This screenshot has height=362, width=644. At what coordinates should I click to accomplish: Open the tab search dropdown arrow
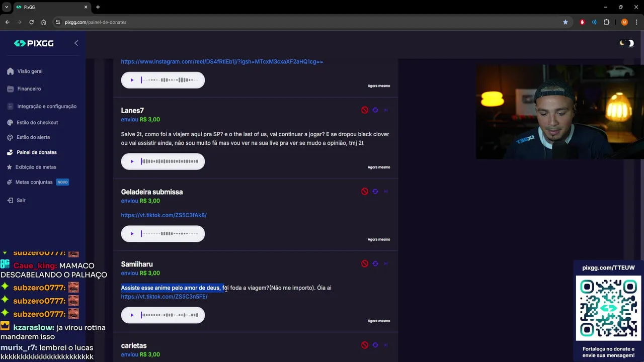tap(7, 7)
